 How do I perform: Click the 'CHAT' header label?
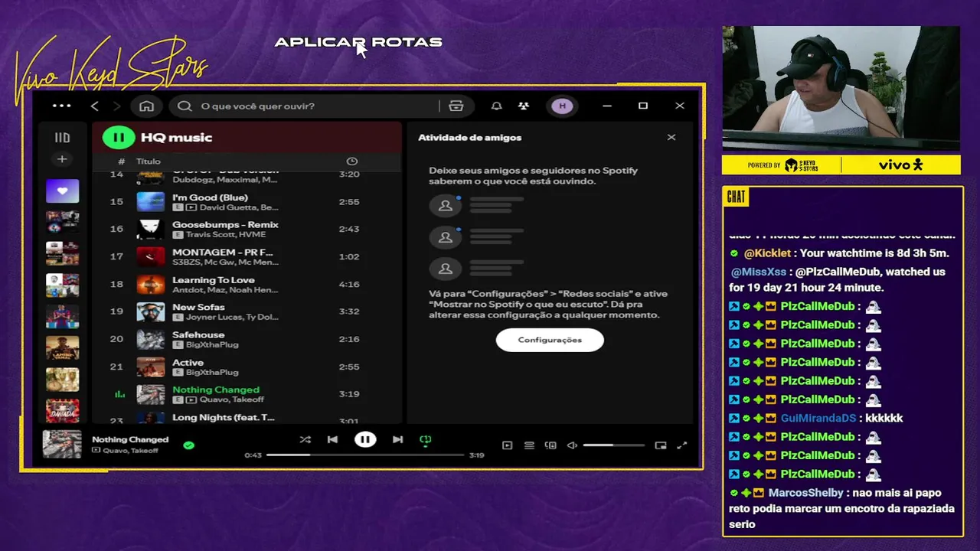[736, 197]
